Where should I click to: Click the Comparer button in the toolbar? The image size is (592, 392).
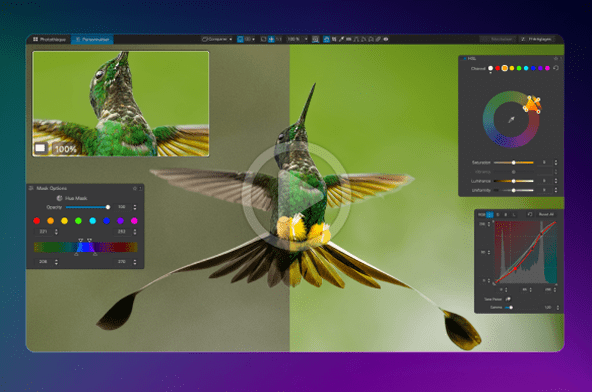pyautogui.click(x=214, y=39)
